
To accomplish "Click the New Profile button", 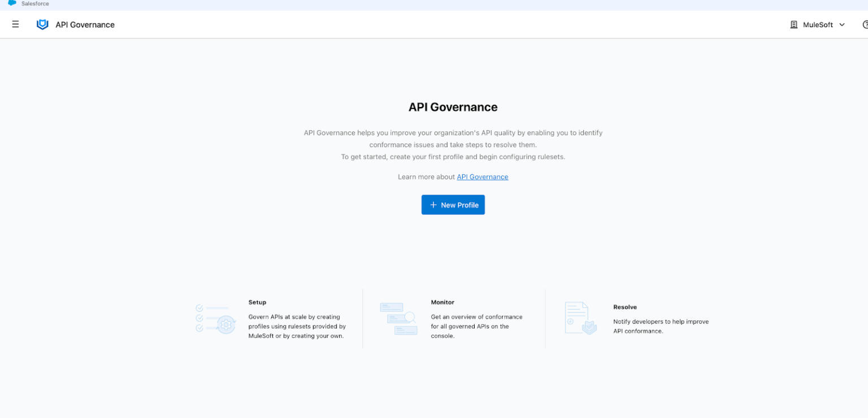I will coord(453,205).
